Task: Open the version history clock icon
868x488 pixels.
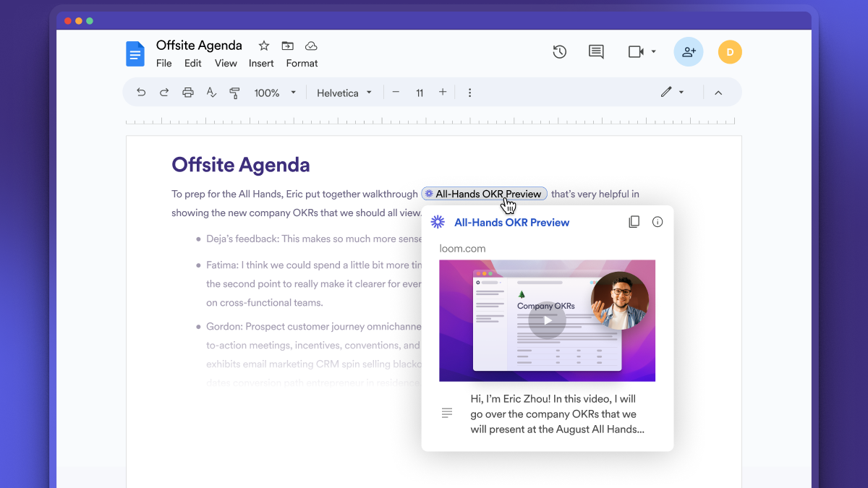Action: [x=559, y=51]
